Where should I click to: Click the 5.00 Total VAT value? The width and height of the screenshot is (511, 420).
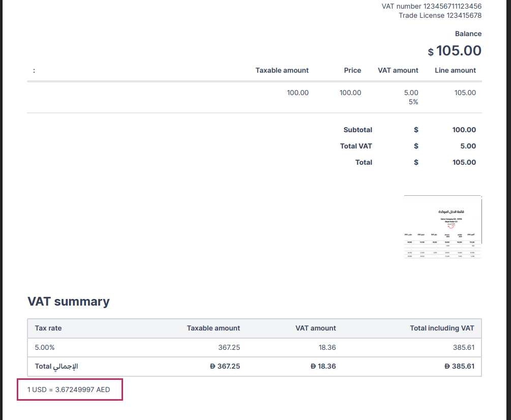click(x=468, y=146)
